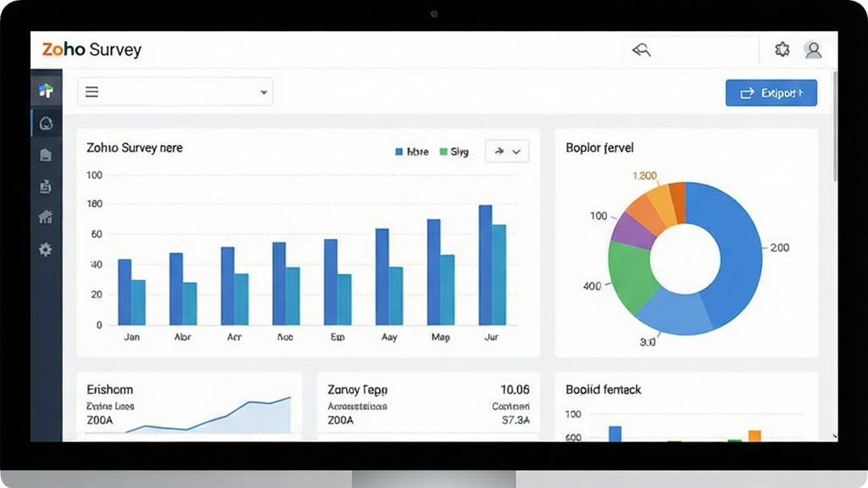The image size is (868, 488).
Task: Click the 'Zohıo Survey nere' chart title
Action: 135,147
